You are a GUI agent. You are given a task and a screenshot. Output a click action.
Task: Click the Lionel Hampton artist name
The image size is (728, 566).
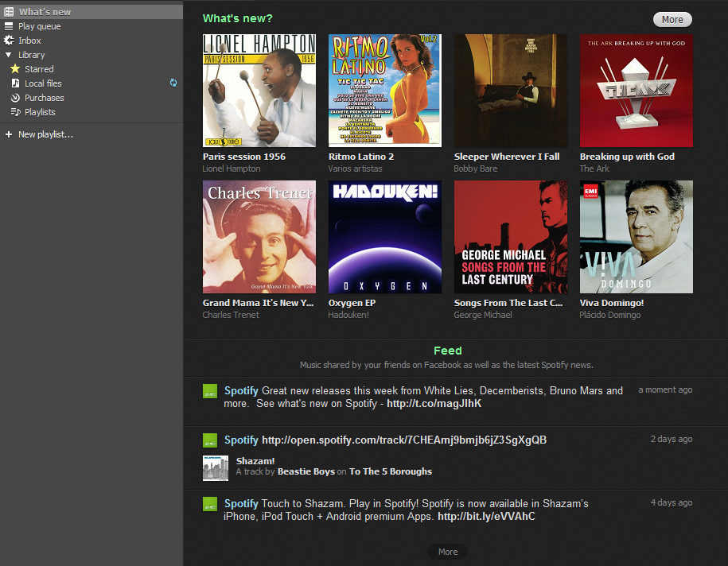tap(232, 169)
